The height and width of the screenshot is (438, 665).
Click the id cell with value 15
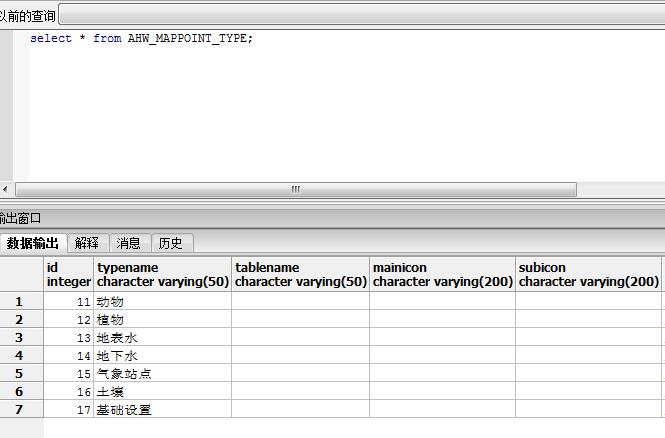pyautogui.click(x=68, y=374)
